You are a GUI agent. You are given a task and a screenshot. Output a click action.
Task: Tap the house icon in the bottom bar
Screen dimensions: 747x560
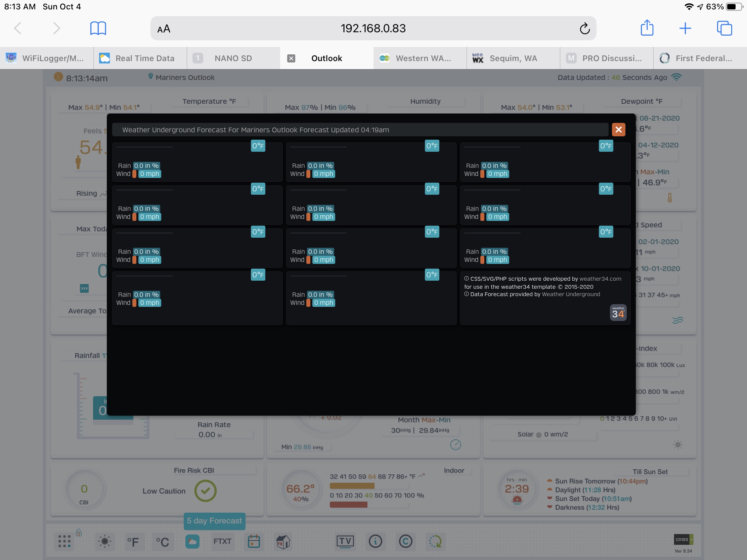click(x=283, y=542)
